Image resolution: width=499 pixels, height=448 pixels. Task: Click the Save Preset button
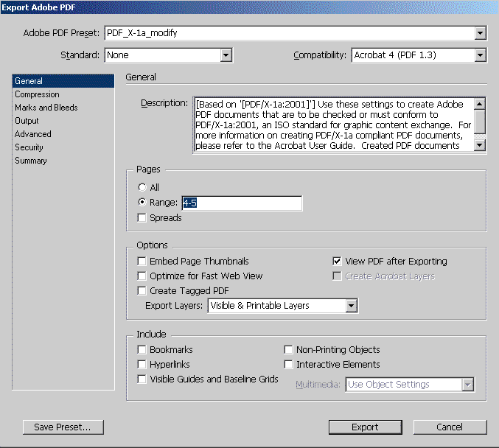63,427
